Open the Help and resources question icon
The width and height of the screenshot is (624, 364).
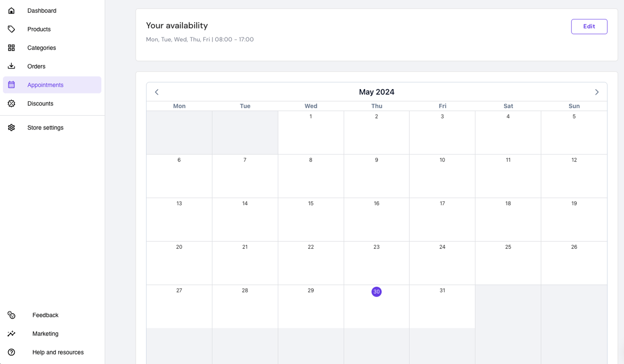point(11,352)
